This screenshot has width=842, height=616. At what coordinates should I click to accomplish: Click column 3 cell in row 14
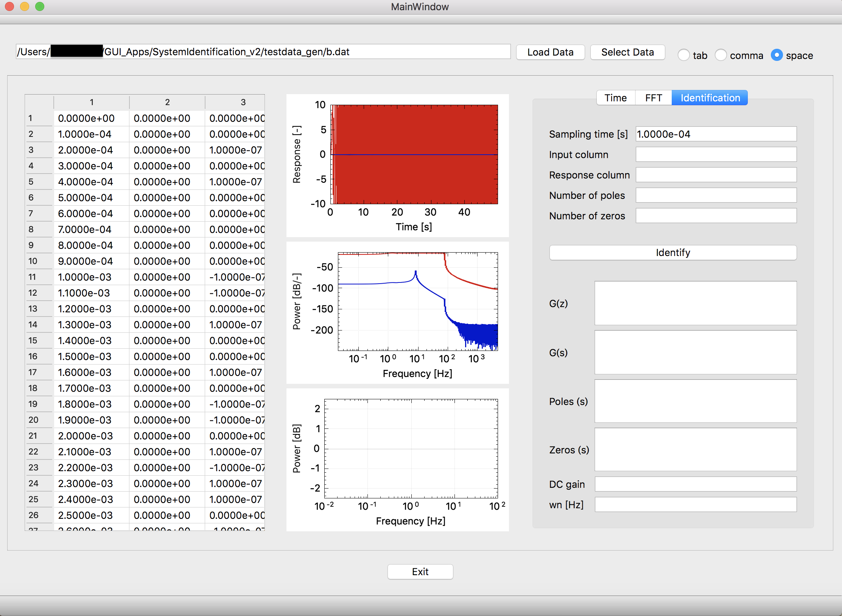(x=235, y=325)
